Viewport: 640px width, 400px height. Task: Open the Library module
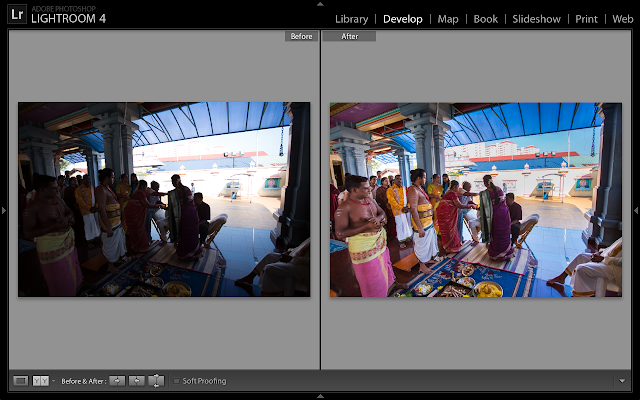[351, 19]
